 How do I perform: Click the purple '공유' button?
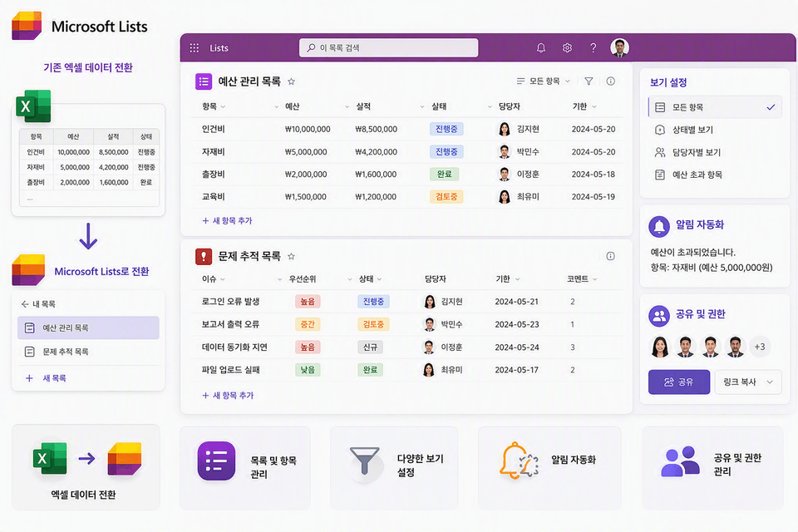click(679, 382)
